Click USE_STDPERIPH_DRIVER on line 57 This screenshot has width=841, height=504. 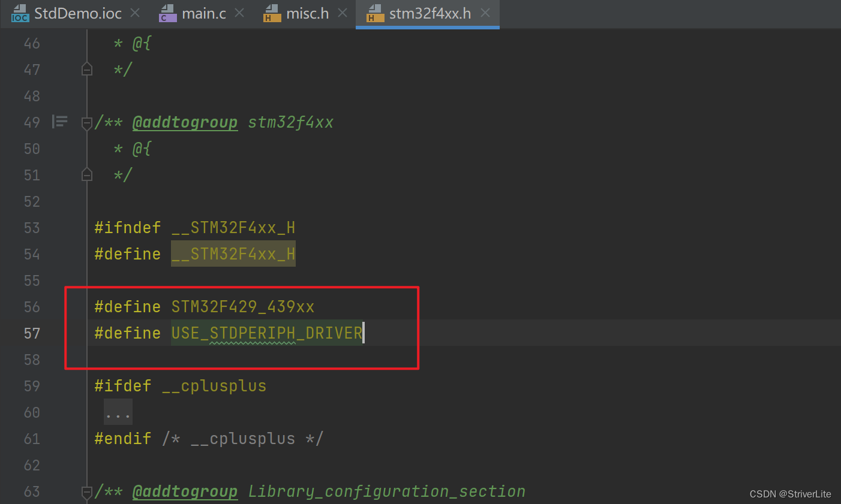pos(267,333)
